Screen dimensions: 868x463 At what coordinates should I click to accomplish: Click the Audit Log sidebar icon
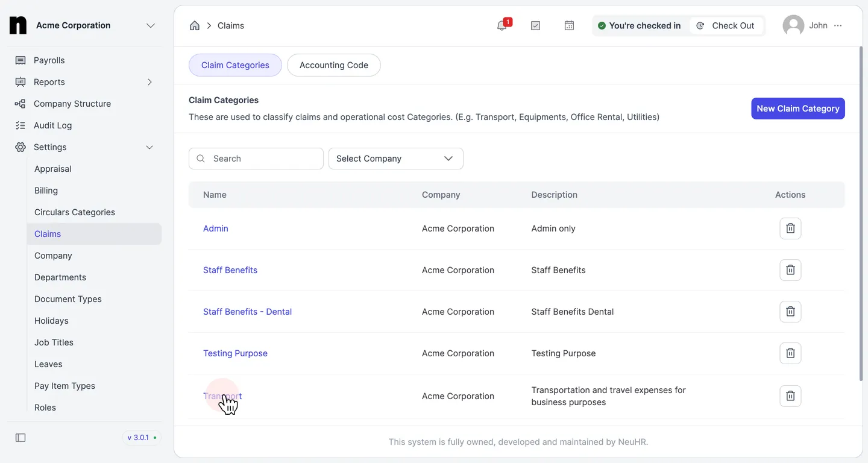(20, 125)
